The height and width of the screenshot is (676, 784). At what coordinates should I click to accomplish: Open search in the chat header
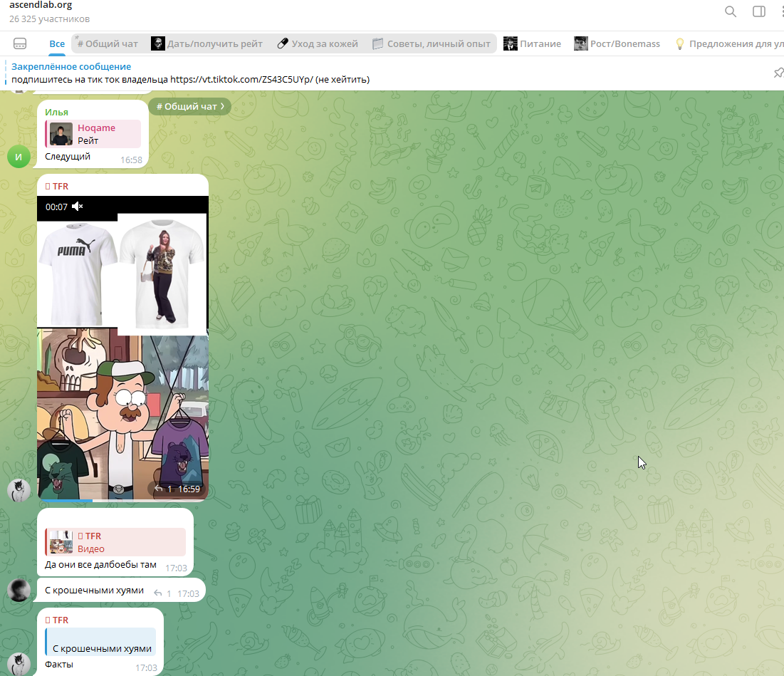pyautogui.click(x=731, y=11)
